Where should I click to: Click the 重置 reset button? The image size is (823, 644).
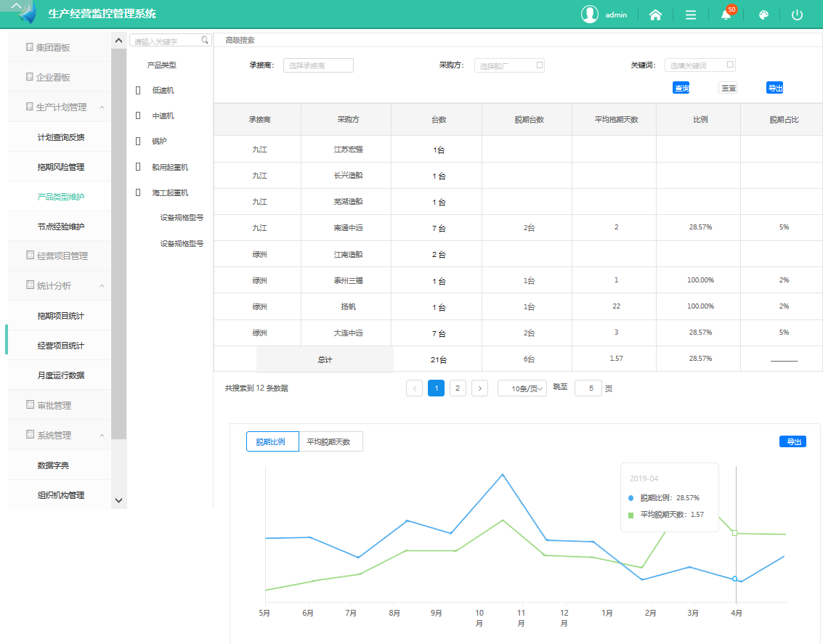point(728,88)
